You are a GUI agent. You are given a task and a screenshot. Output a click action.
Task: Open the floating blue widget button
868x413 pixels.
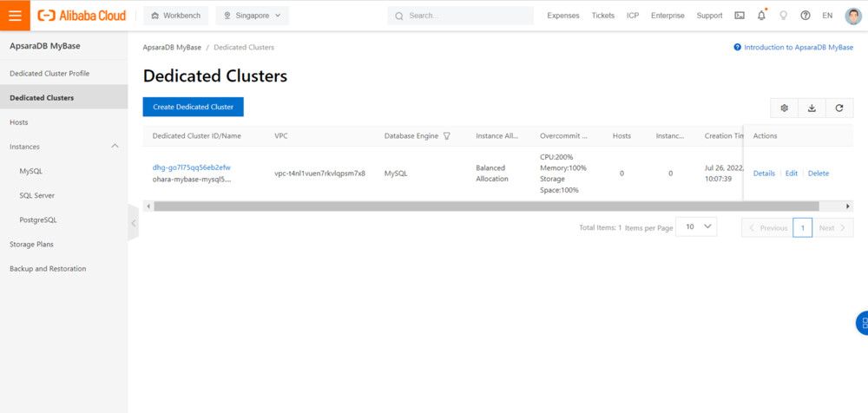pyautogui.click(x=863, y=323)
